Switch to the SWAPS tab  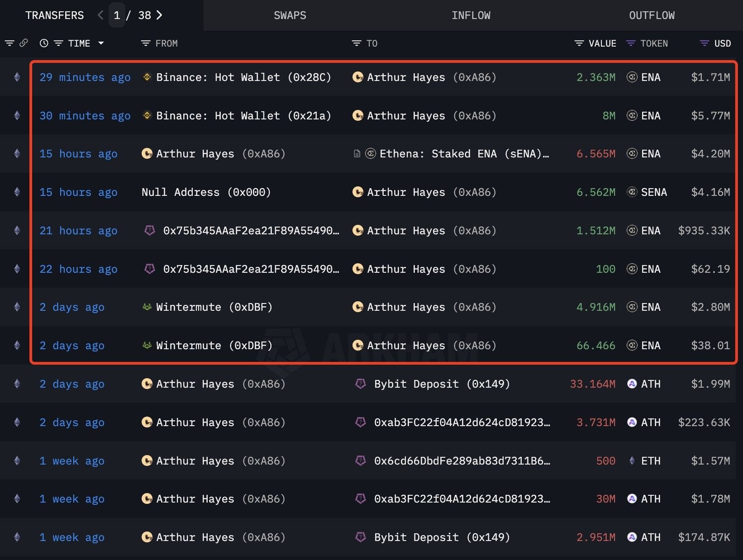tap(290, 15)
